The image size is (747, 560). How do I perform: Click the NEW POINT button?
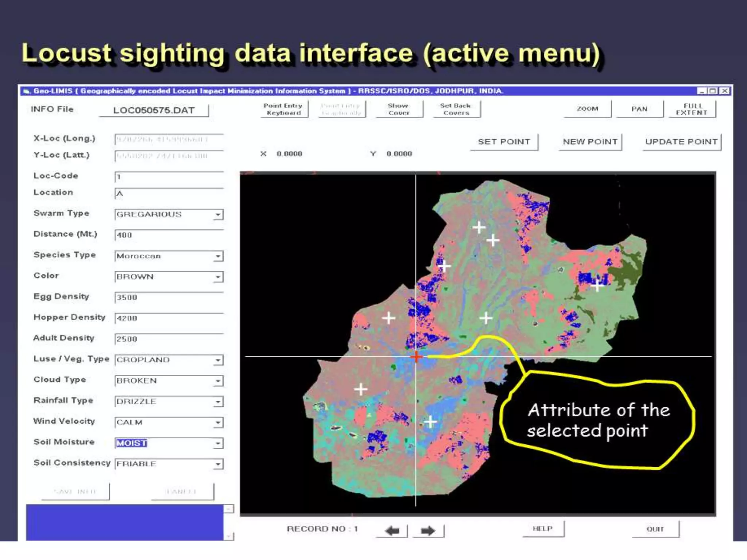[590, 142]
